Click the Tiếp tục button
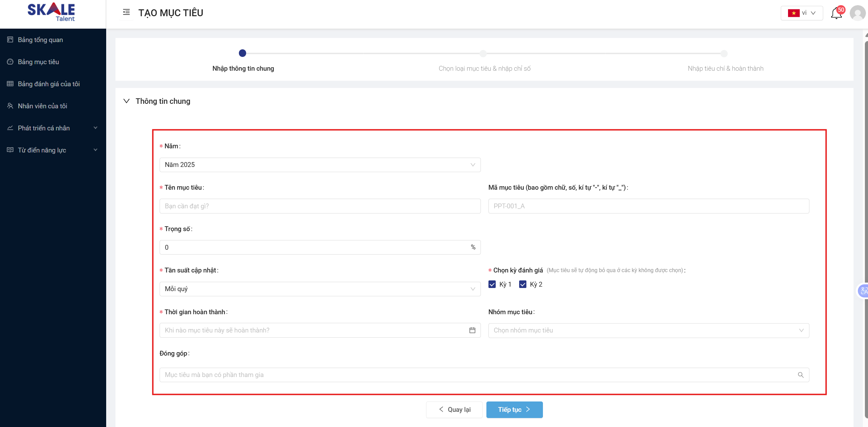The height and width of the screenshot is (427, 868). pos(514,410)
